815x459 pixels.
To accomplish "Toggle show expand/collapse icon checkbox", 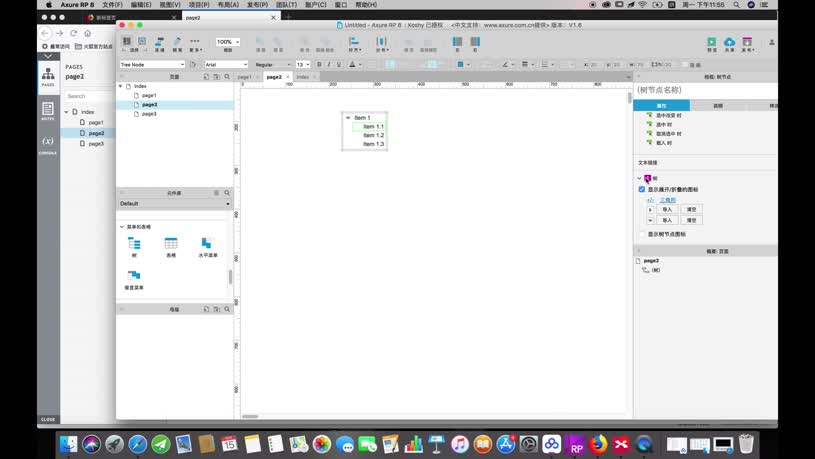I will click(x=642, y=189).
